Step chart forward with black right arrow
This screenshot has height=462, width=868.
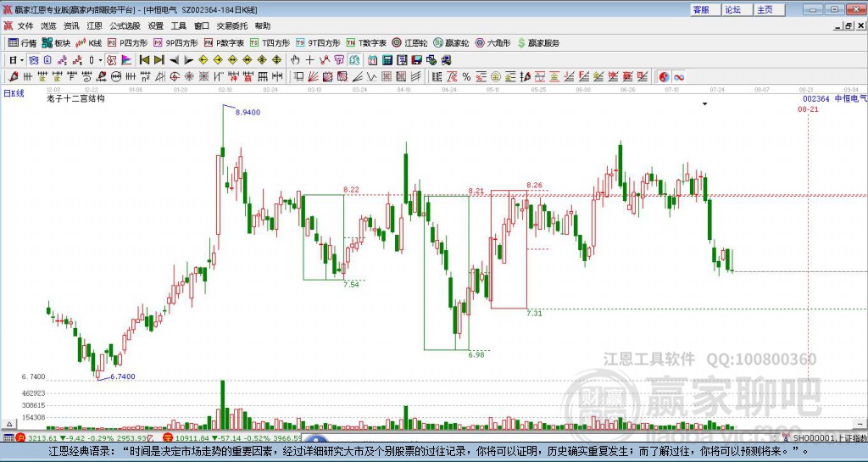[188, 59]
